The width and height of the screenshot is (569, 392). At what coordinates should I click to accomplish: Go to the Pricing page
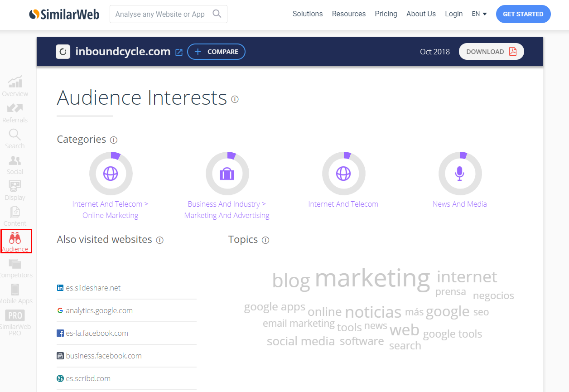point(386,14)
